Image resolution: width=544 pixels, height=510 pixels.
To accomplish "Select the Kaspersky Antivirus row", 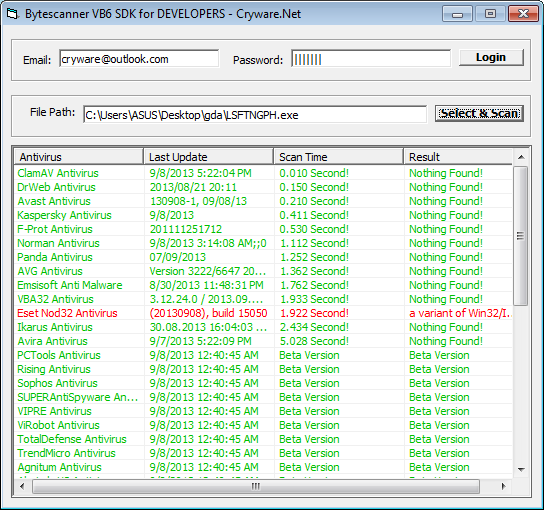I will point(263,215).
